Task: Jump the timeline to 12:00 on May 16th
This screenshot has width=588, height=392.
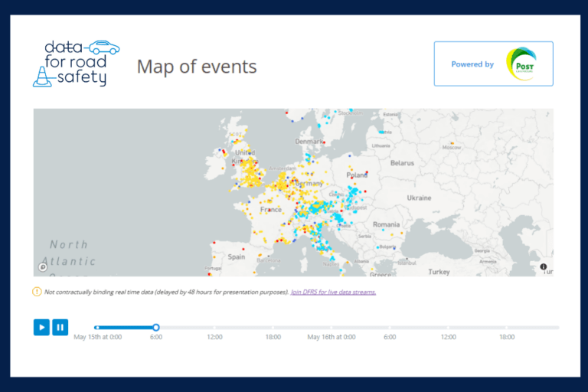Action: [x=448, y=328]
